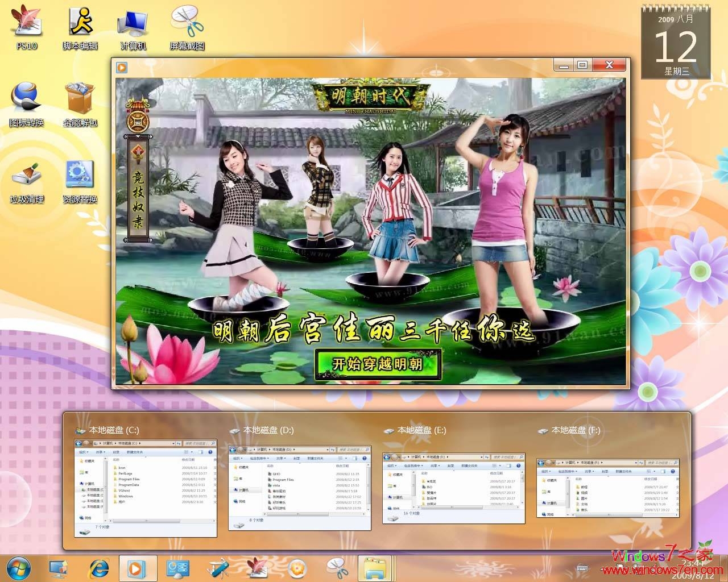Click the Windows Explorer folder taskbar button
728x582 pixels.
375,568
